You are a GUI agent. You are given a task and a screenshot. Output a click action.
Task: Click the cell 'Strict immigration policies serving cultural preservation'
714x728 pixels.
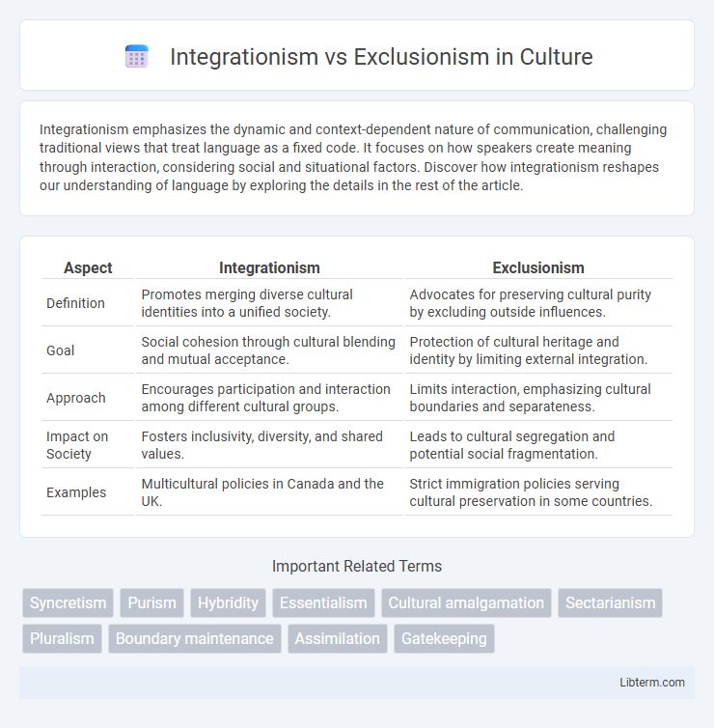coord(538,492)
